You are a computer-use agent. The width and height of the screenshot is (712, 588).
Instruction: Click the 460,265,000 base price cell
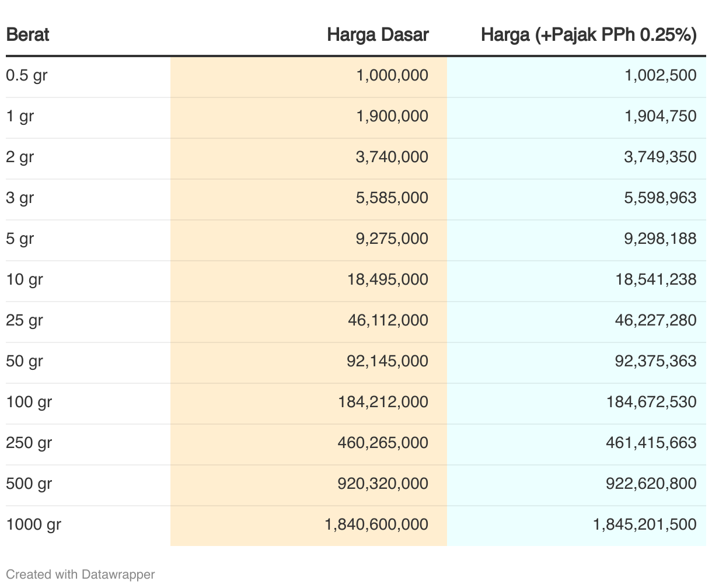pos(383,443)
